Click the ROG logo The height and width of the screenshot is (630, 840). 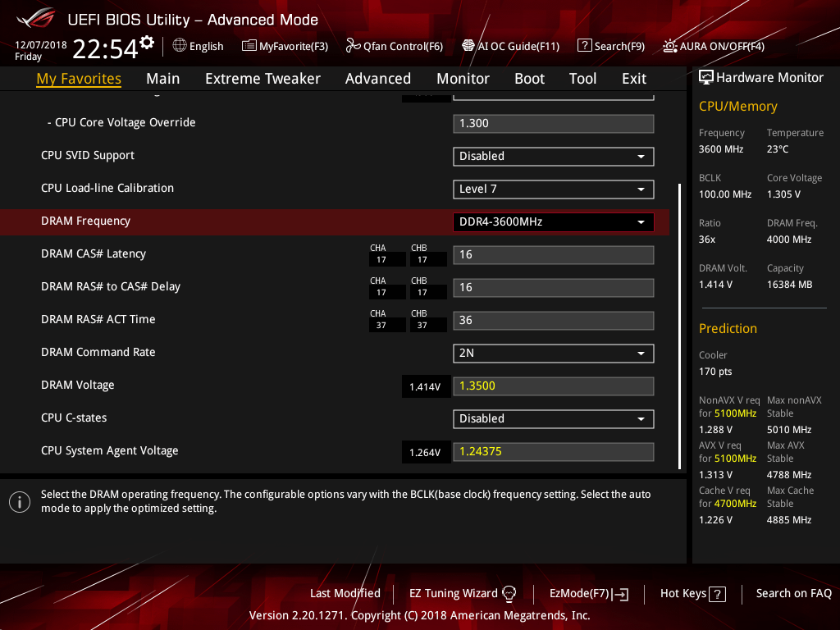tap(36, 20)
